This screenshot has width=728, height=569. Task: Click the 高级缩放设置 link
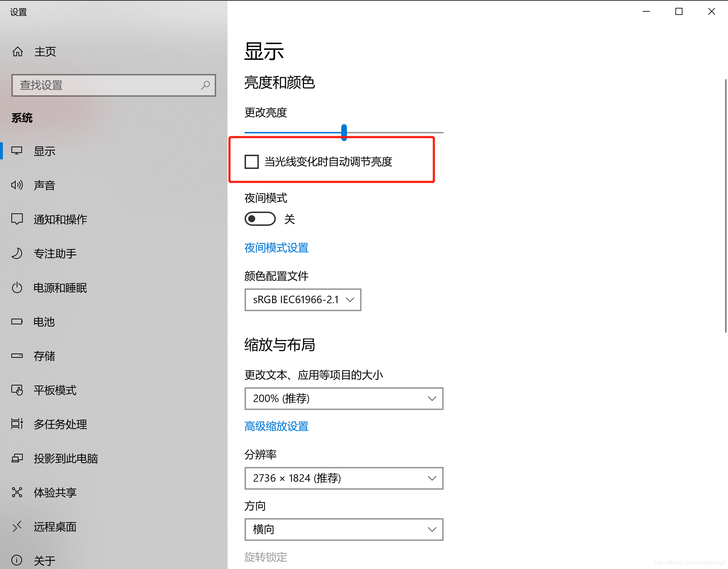pyautogui.click(x=276, y=426)
